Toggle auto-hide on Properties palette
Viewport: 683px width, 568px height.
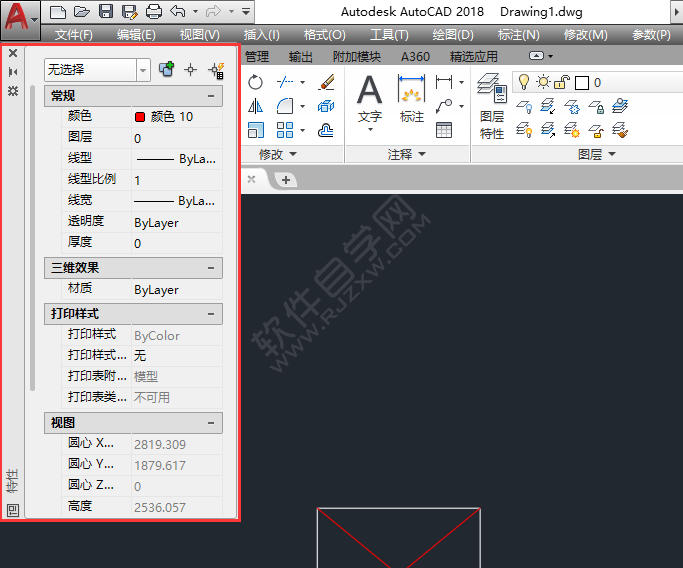coord(13,72)
